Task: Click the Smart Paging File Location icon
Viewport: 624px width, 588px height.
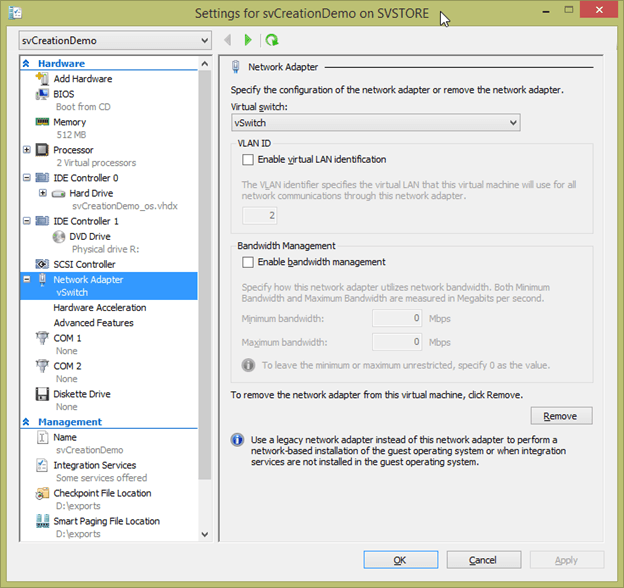Action: pos(42,521)
